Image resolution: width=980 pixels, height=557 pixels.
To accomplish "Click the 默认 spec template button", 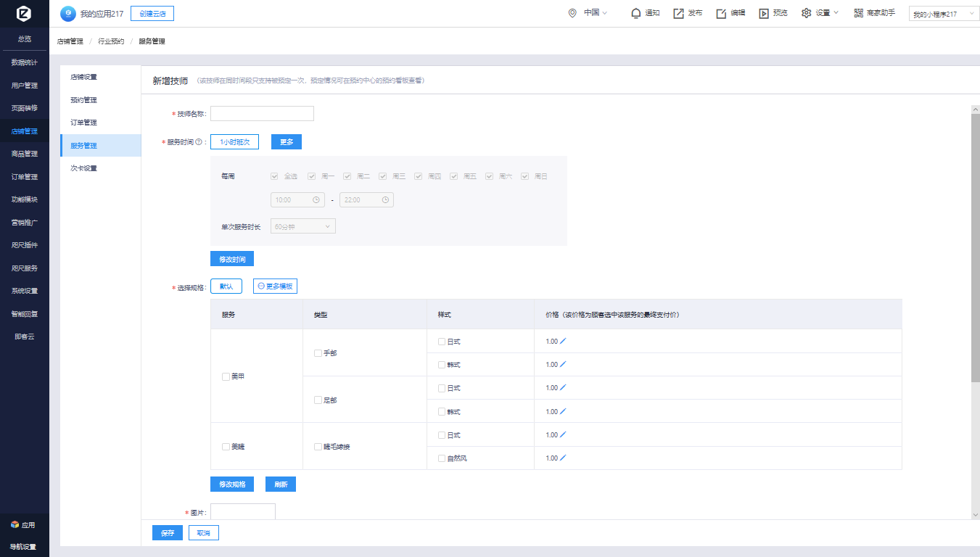I will tap(226, 286).
